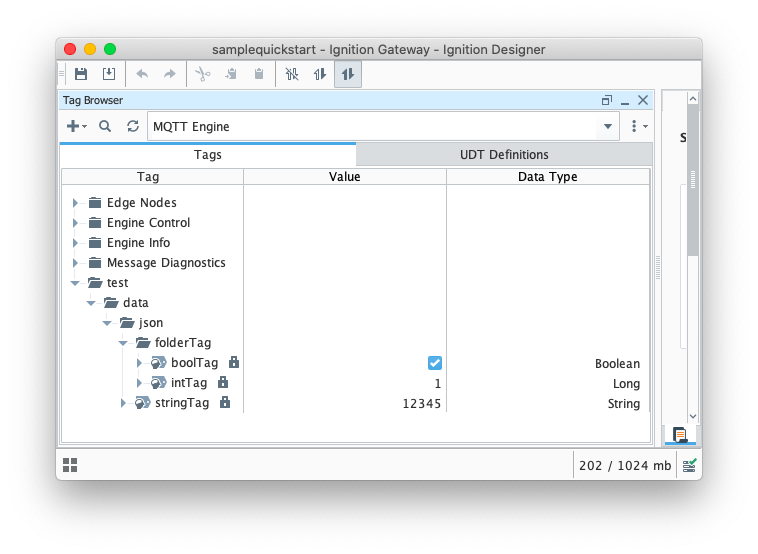Collapse the data folder
The image size is (758, 554).
click(91, 303)
